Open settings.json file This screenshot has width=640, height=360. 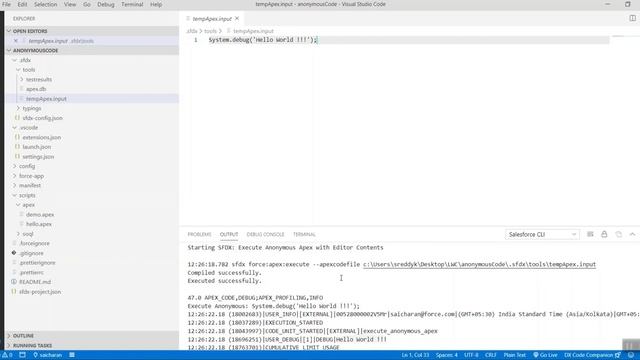pos(38,157)
